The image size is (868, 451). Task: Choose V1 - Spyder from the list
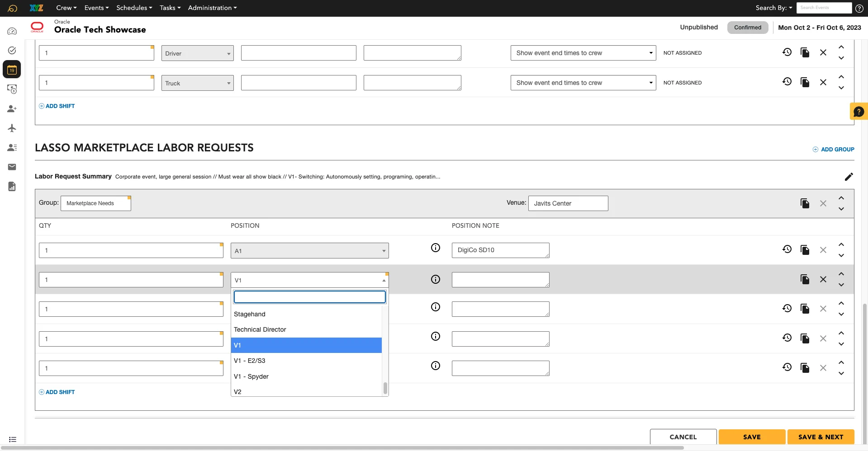point(307,376)
